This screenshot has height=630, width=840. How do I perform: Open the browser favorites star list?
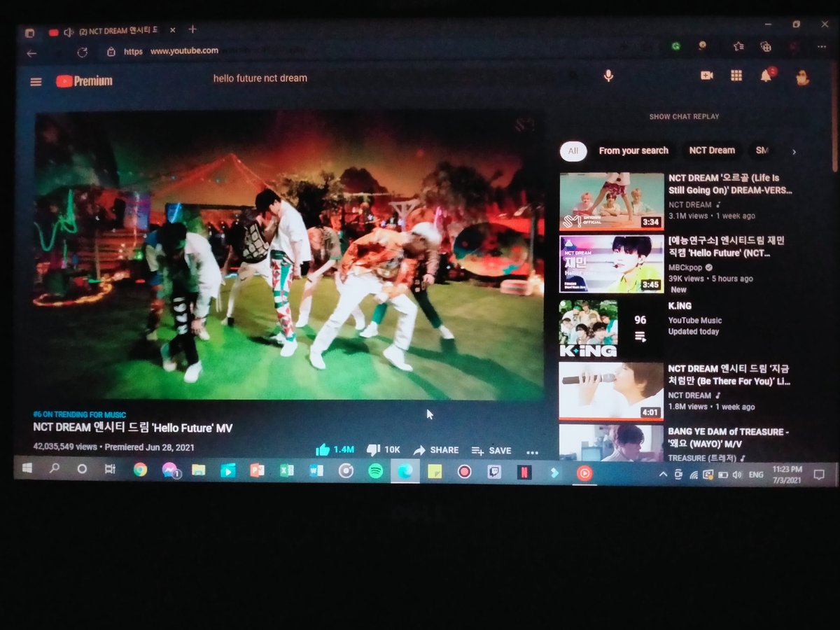(738, 46)
